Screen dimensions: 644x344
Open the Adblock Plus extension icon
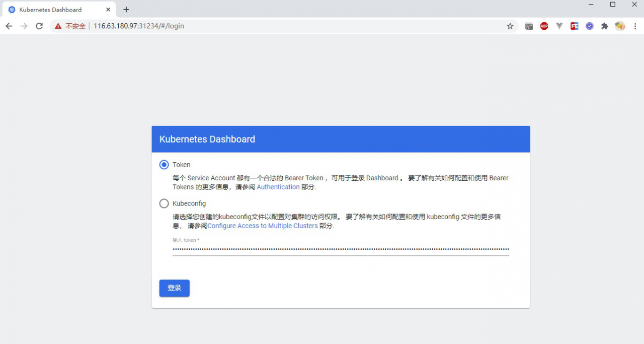pos(544,26)
